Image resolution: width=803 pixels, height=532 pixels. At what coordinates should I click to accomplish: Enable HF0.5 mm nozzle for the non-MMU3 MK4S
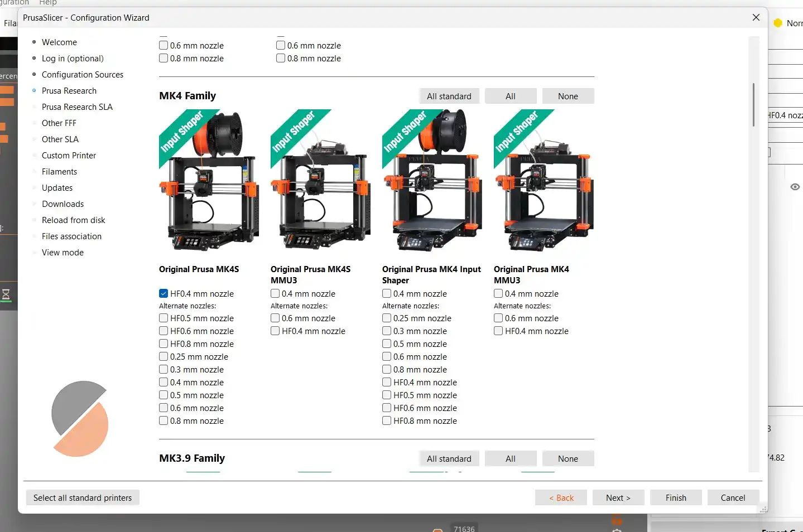[x=164, y=318]
